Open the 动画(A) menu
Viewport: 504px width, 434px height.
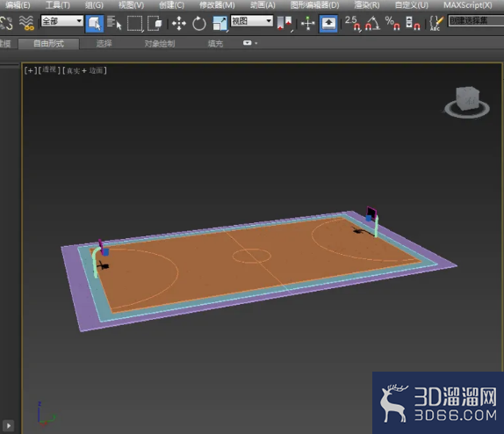pos(263,5)
